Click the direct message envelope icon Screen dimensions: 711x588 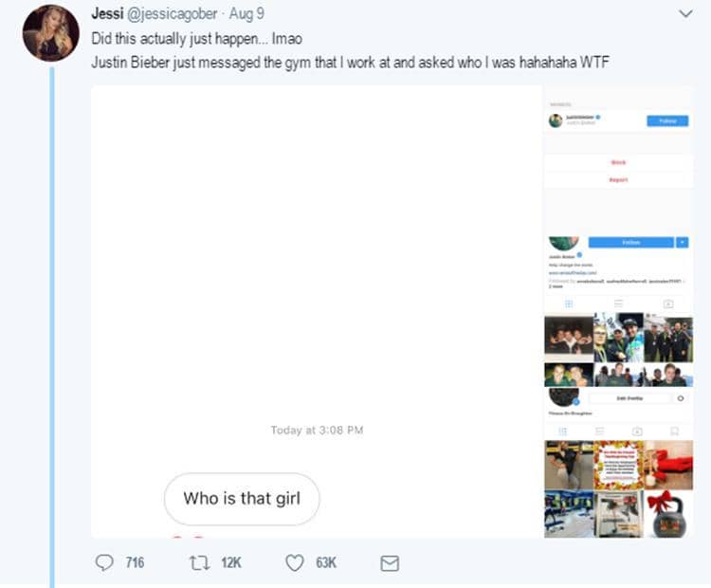[389, 563]
